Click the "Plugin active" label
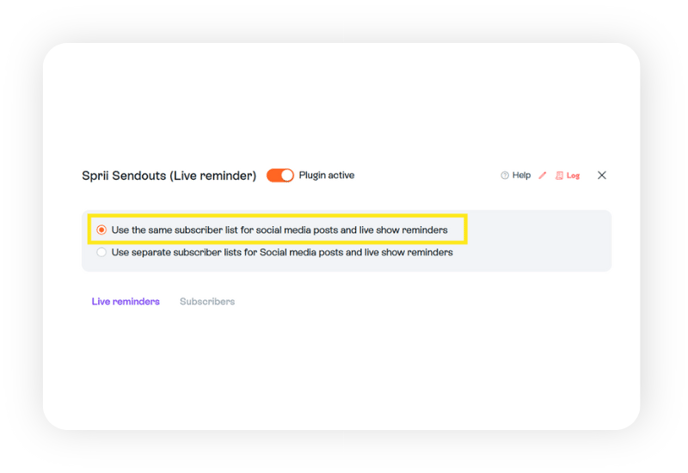This screenshot has width=688, height=473. click(x=326, y=175)
